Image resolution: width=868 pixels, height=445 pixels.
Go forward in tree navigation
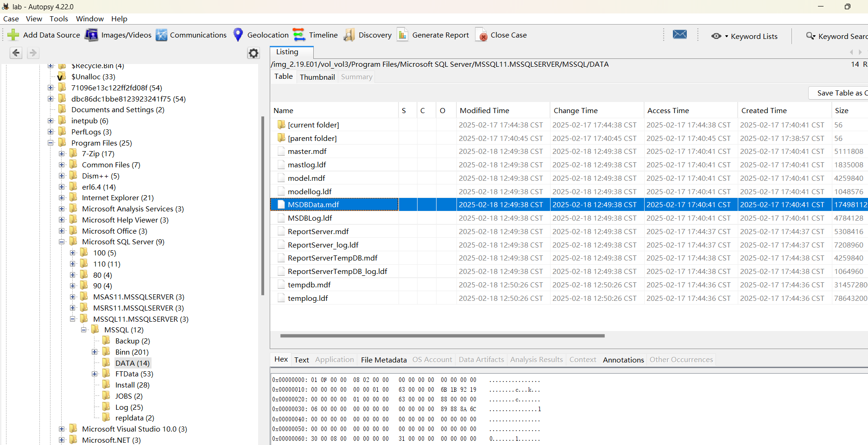click(33, 53)
